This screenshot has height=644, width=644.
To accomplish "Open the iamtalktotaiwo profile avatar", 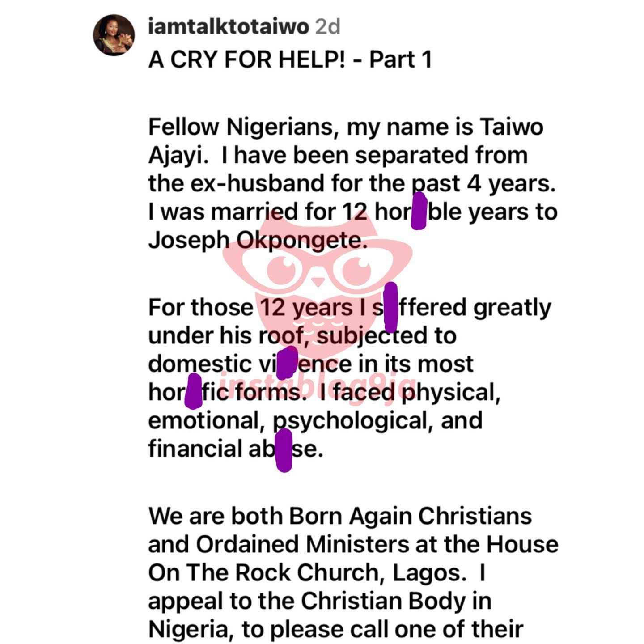I will 114,35.
